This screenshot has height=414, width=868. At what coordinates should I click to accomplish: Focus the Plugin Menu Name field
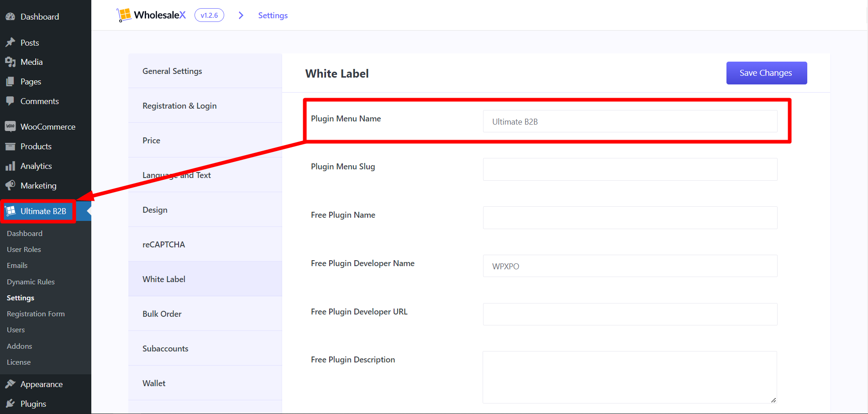pyautogui.click(x=630, y=121)
